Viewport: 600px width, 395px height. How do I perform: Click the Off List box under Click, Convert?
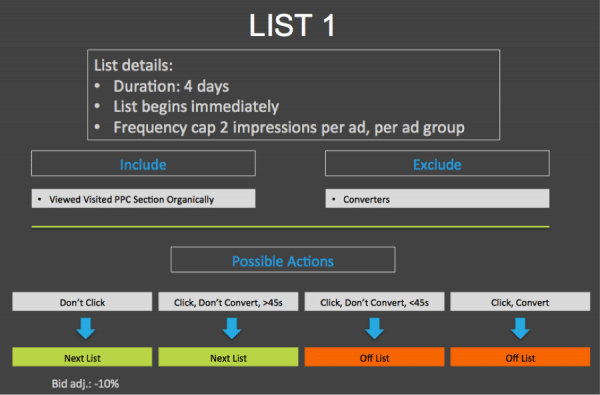click(520, 357)
